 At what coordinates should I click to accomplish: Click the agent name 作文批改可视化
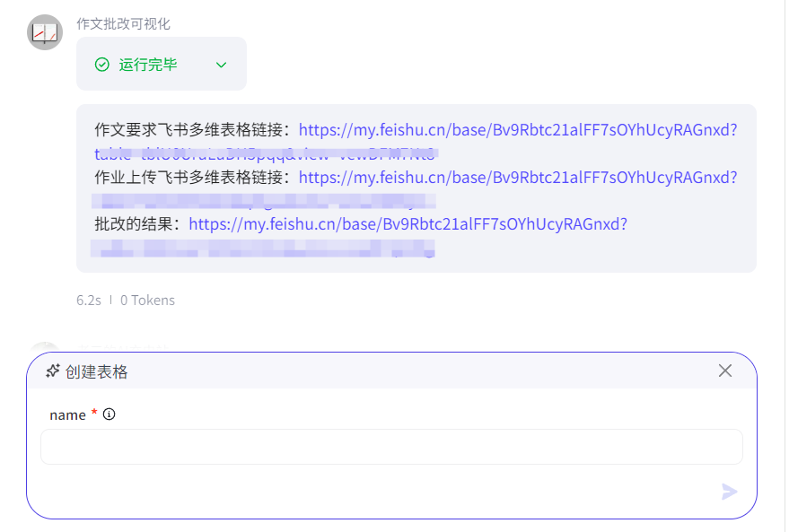[x=124, y=24]
